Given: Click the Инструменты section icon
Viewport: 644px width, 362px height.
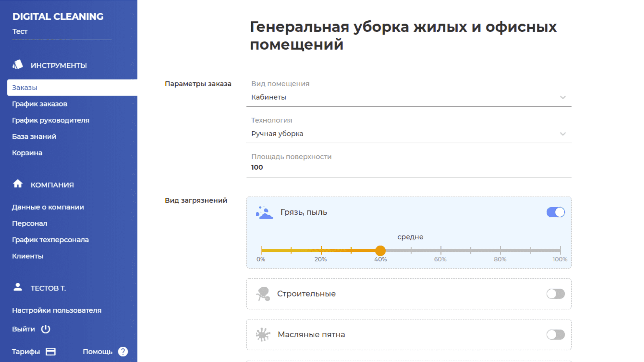Looking at the screenshot, I should (x=18, y=65).
